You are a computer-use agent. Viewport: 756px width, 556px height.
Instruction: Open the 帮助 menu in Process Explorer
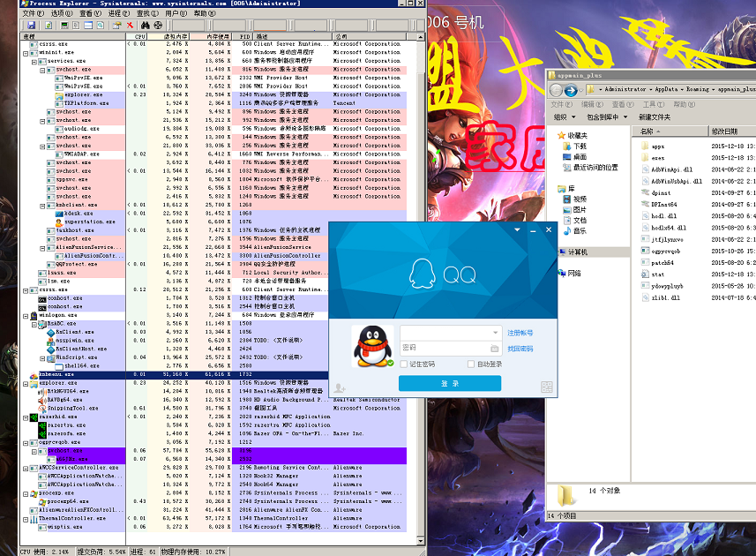205,13
